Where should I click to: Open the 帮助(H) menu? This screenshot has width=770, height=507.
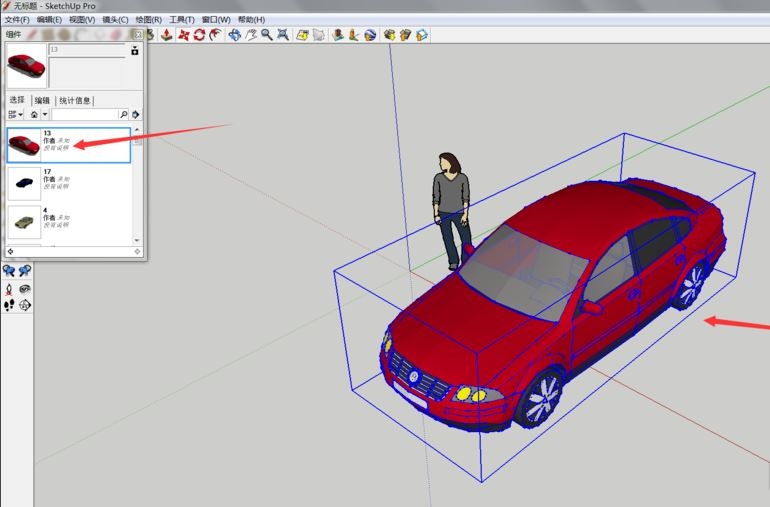(x=251, y=20)
